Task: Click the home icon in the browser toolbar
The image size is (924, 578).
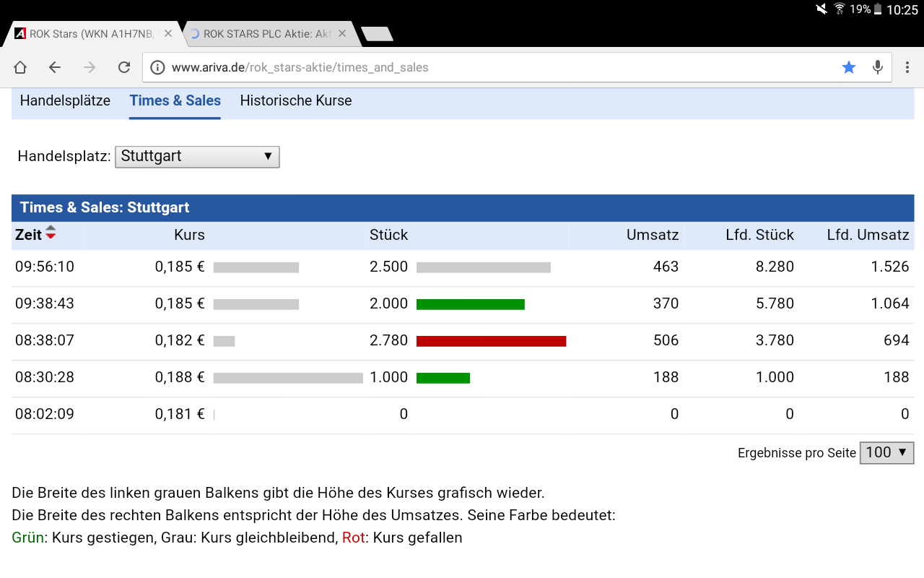Action: [x=19, y=66]
